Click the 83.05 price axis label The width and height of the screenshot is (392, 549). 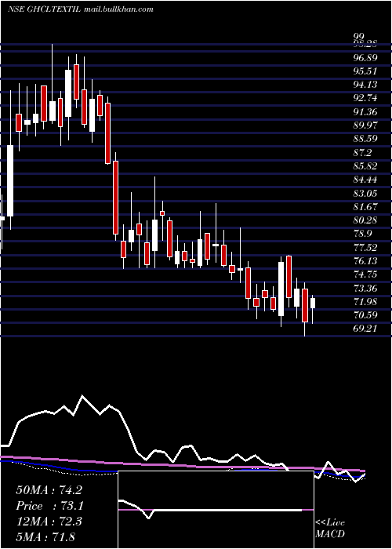point(366,193)
